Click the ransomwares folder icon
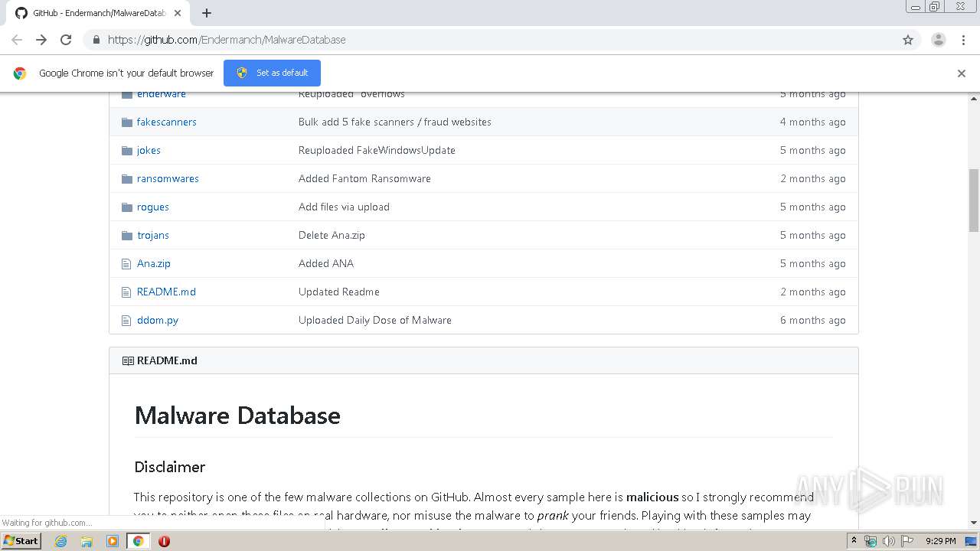 click(x=127, y=179)
